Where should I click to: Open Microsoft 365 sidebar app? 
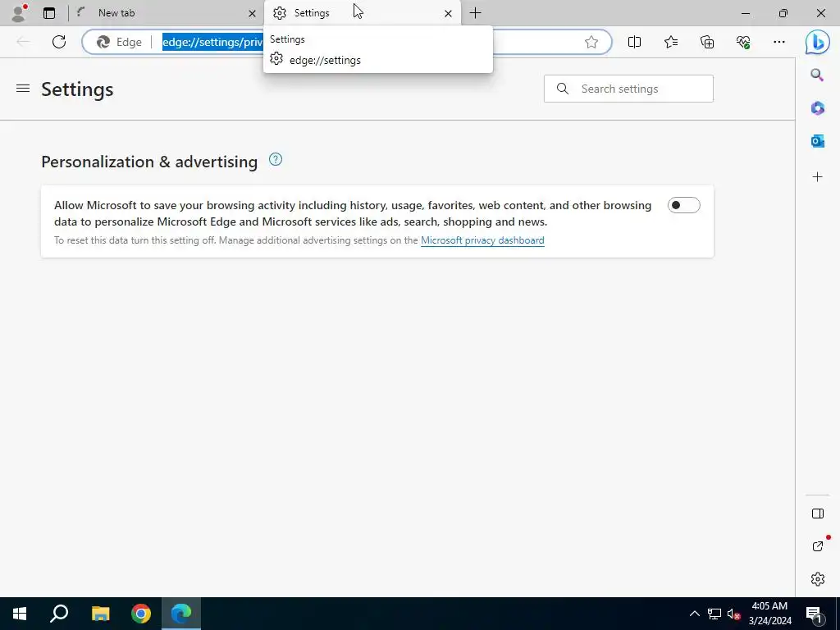tap(818, 108)
